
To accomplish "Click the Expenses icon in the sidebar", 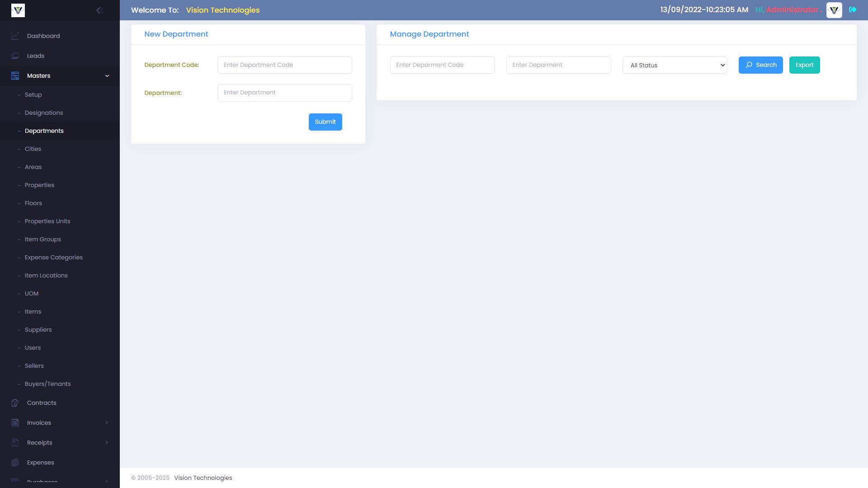I will [x=15, y=462].
